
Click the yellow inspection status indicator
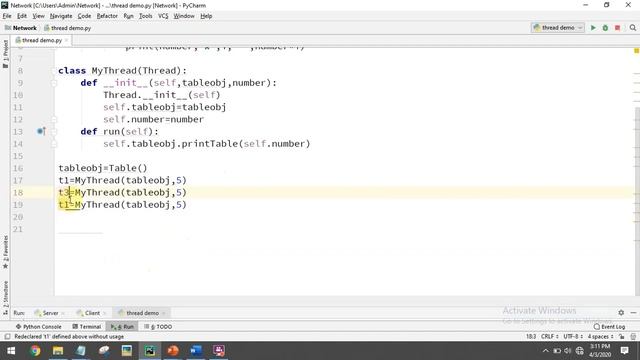coord(636,51)
